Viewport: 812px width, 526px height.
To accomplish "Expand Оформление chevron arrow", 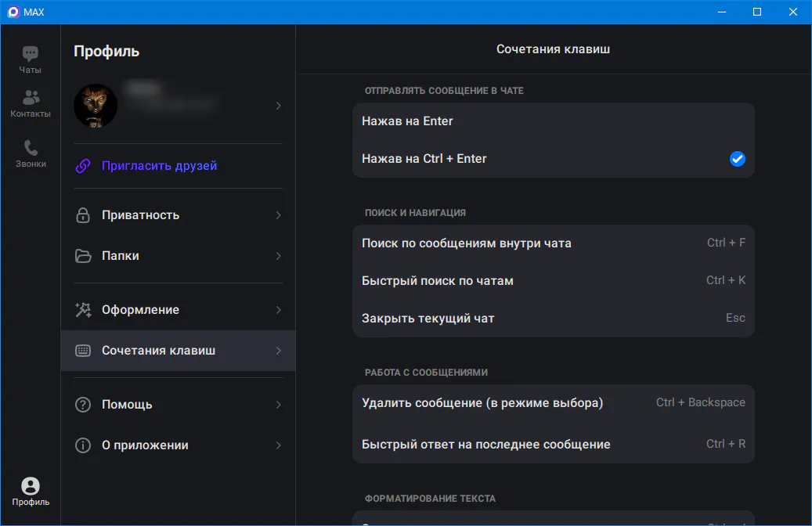I will (279, 310).
